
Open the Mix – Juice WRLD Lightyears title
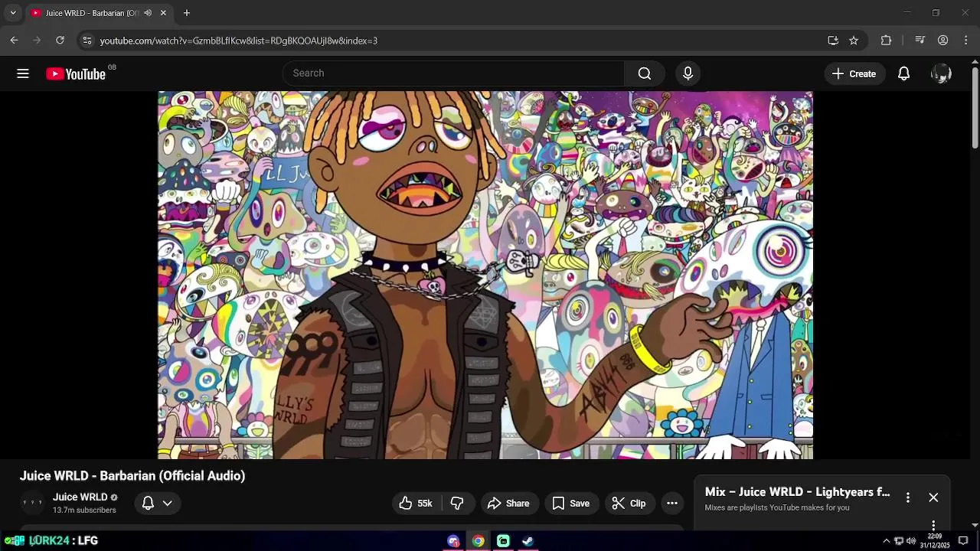(797, 492)
